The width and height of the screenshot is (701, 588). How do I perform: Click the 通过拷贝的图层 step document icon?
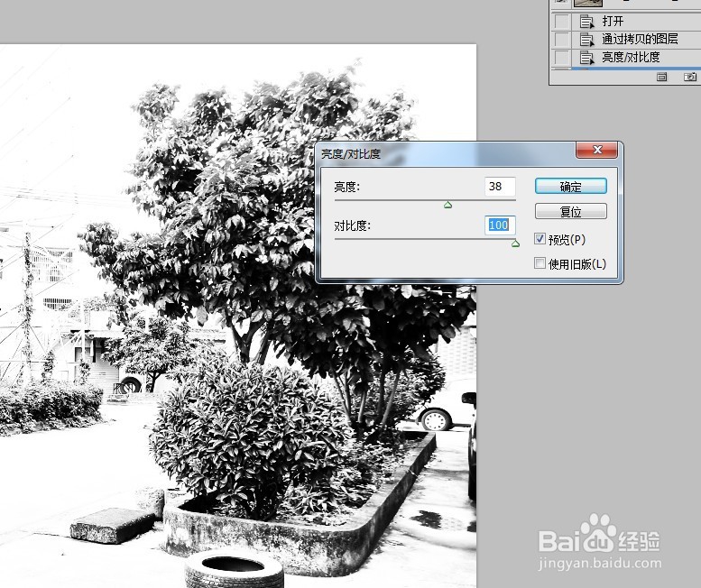coord(586,40)
